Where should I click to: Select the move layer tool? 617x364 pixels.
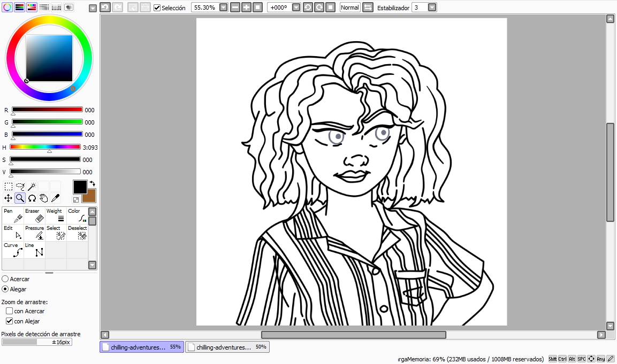8,198
